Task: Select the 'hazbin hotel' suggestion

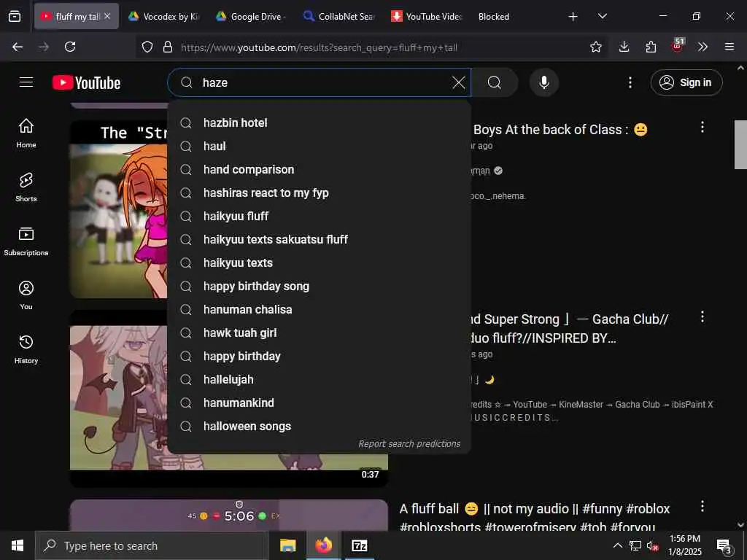Action: click(x=320, y=122)
